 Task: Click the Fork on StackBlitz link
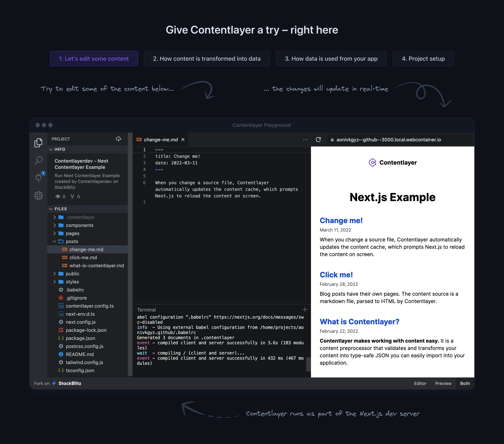(x=58, y=383)
